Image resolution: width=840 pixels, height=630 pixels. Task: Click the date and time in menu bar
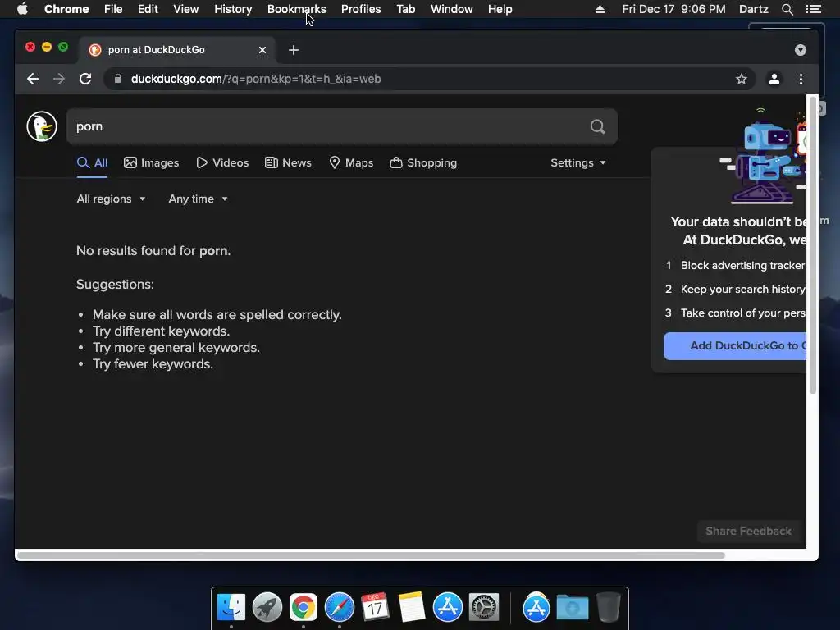coord(674,9)
